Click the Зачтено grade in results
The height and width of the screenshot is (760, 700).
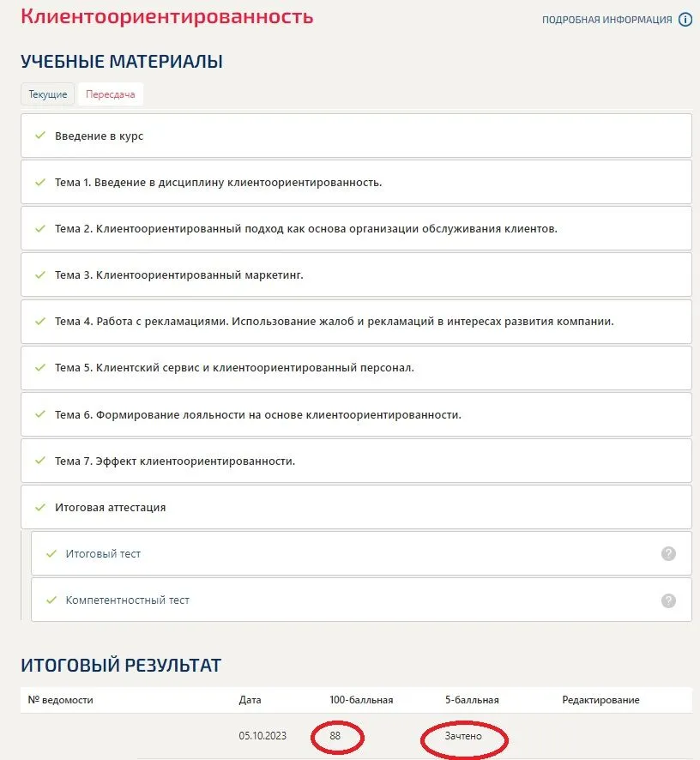[463, 736]
